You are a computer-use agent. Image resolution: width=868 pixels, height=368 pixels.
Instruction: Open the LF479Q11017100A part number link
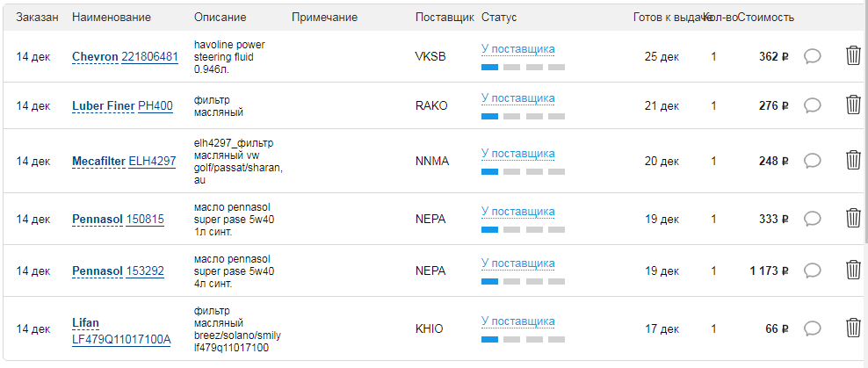click(x=121, y=339)
